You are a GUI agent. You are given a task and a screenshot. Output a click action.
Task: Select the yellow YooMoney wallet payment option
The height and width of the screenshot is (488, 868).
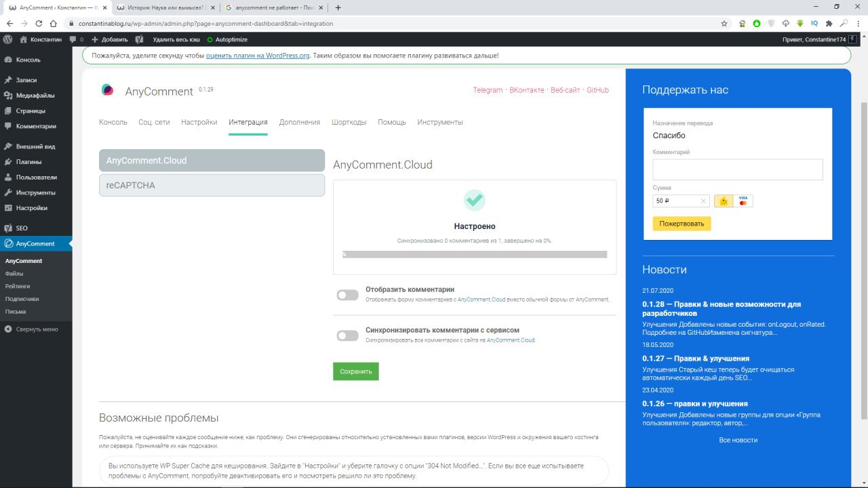724,201
